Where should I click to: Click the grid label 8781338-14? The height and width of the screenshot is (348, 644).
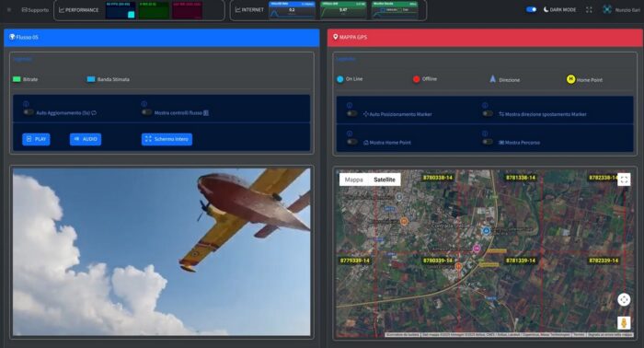521,178
